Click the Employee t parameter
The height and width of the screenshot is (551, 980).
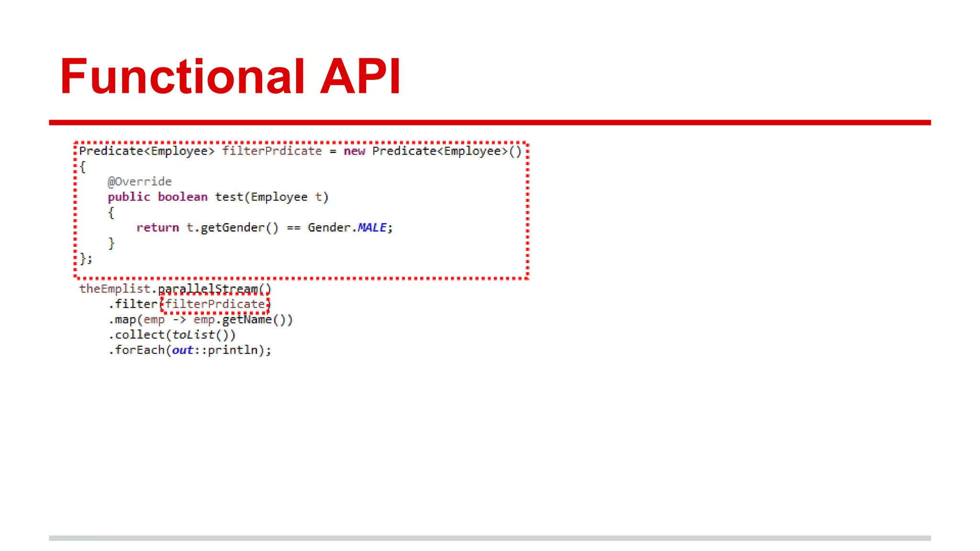[x=286, y=197]
